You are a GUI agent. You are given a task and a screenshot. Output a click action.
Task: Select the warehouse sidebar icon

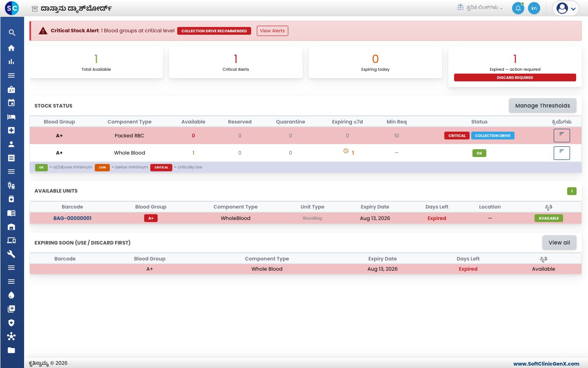tap(11, 227)
